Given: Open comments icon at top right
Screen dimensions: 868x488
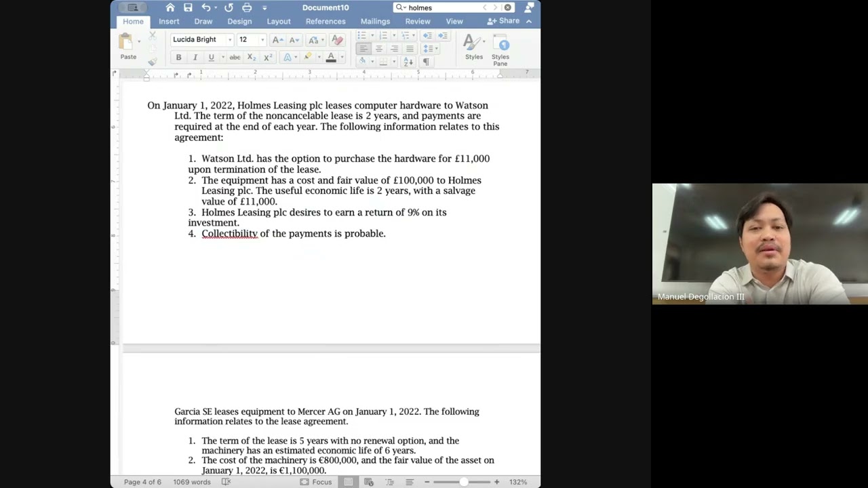Looking at the screenshot, I should pyautogui.click(x=530, y=7).
